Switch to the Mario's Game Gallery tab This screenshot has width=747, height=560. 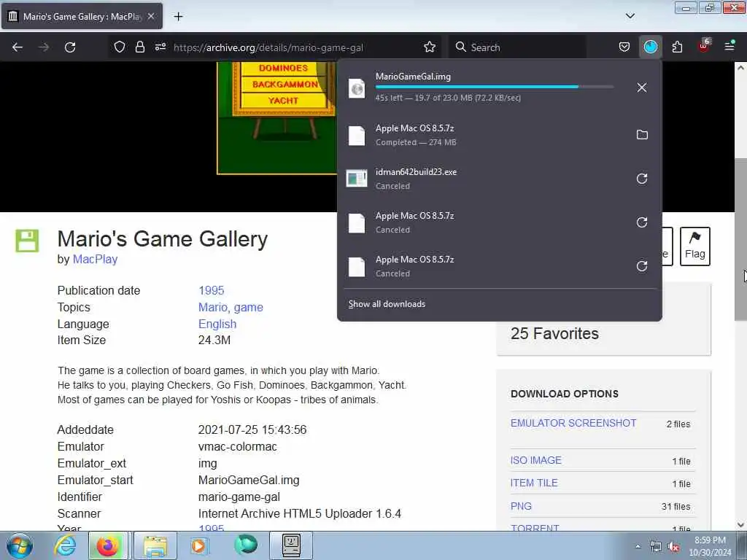(x=82, y=17)
